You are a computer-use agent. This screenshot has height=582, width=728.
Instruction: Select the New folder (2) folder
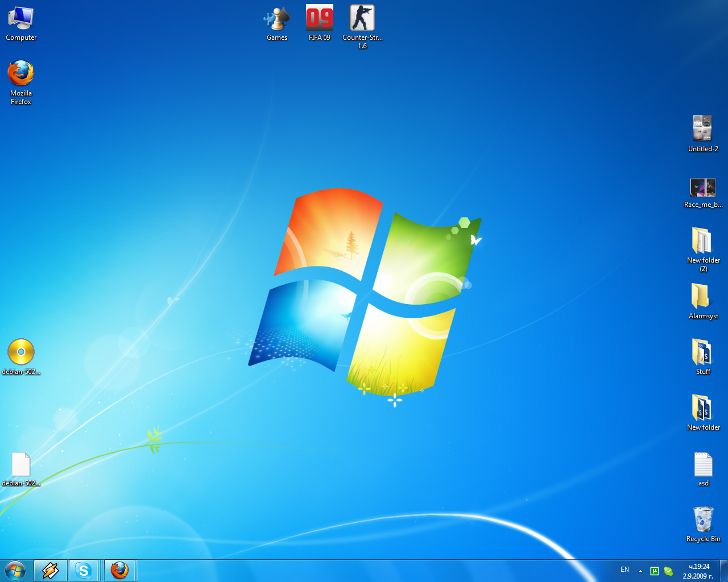click(x=704, y=250)
